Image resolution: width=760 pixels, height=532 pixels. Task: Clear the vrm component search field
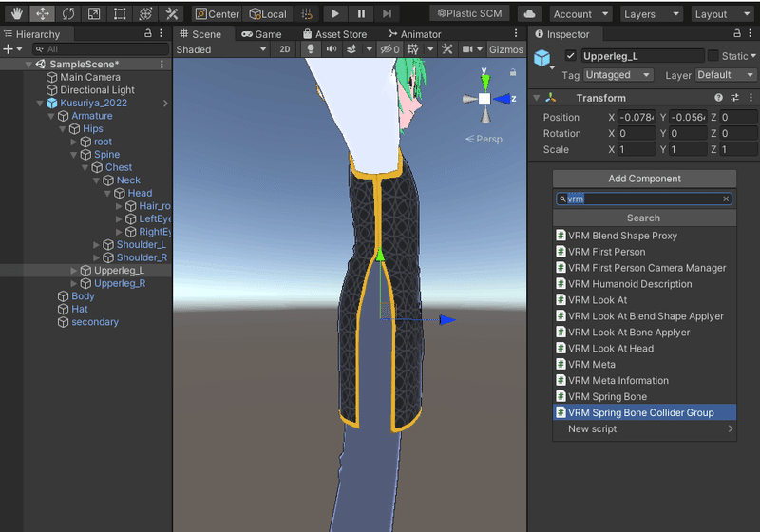pyautogui.click(x=726, y=199)
